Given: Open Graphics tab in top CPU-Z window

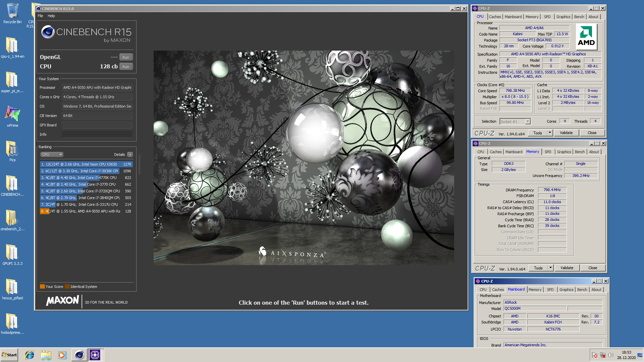Looking at the screenshot, I should pyautogui.click(x=563, y=17).
